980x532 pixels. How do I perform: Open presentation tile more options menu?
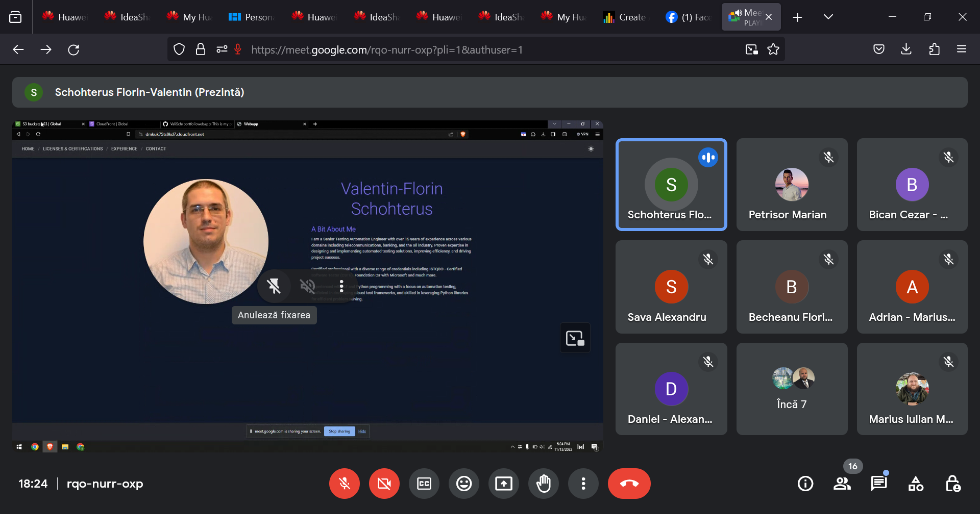coord(341,286)
